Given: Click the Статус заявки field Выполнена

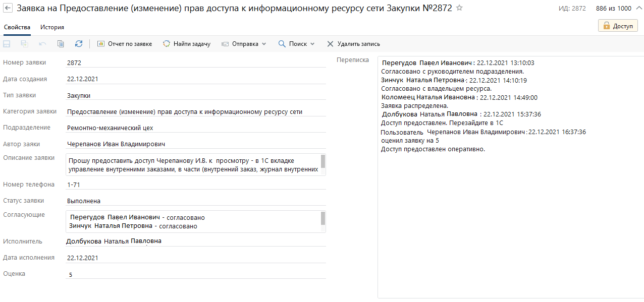Looking at the screenshot, I should (x=196, y=201).
